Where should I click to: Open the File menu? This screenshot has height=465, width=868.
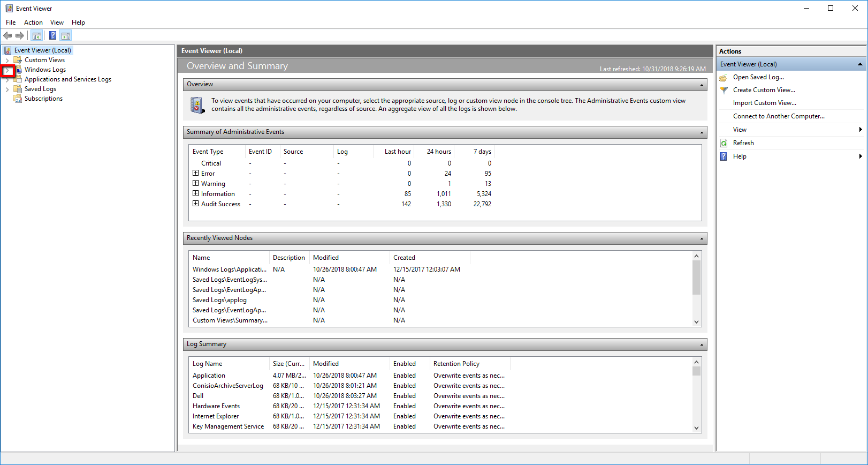pyautogui.click(x=11, y=22)
